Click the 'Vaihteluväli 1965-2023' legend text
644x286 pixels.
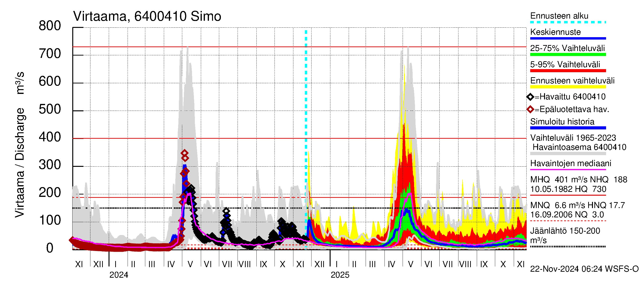573,138
